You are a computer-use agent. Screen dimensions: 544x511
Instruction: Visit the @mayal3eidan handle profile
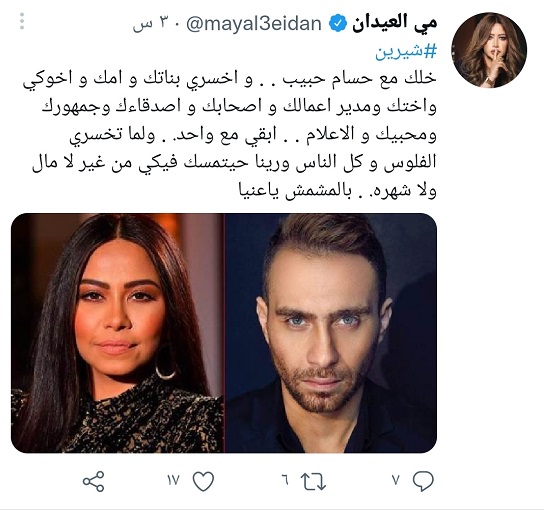point(254,24)
